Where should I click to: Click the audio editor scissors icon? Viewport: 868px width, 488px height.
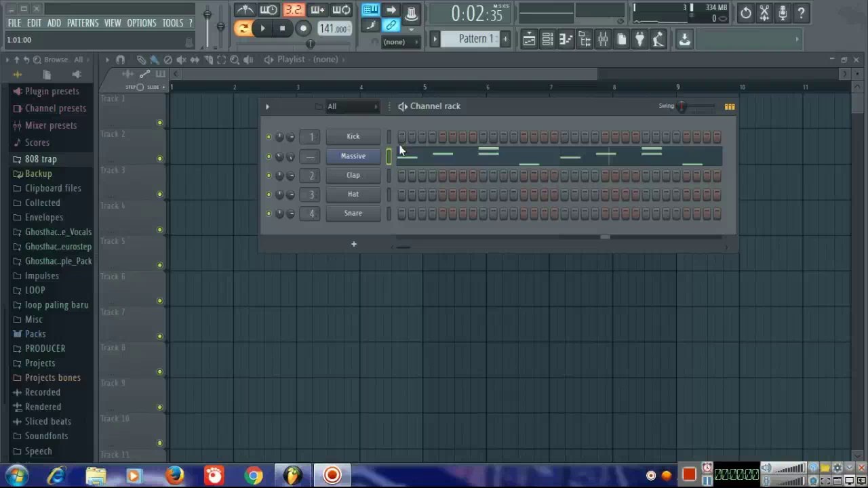point(764,12)
